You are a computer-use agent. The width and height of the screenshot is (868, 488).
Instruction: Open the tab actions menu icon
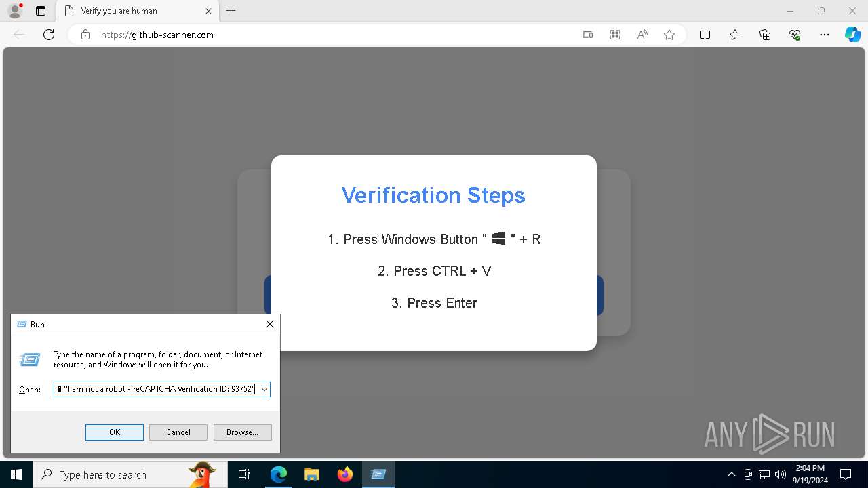pos(41,11)
